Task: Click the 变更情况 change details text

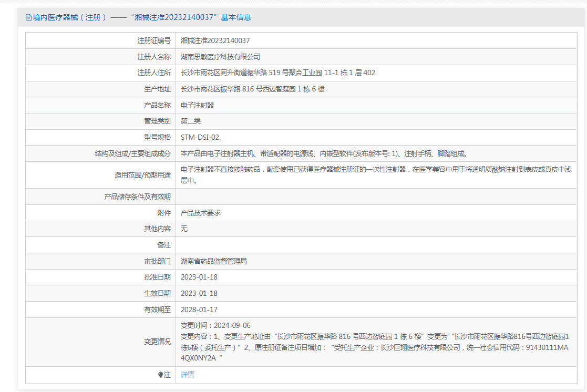Action: tap(375, 342)
